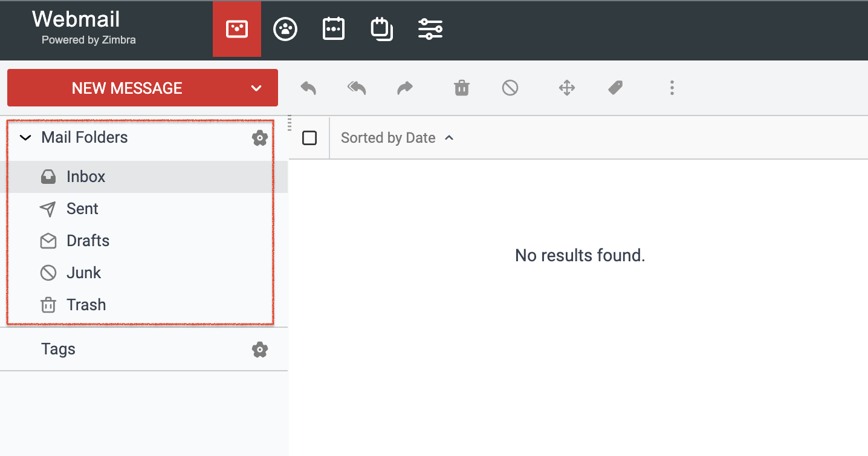Click the Delete trash toolbar icon
Image resolution: width=868 pixels, height=456 pixels.
click(462, 88)
